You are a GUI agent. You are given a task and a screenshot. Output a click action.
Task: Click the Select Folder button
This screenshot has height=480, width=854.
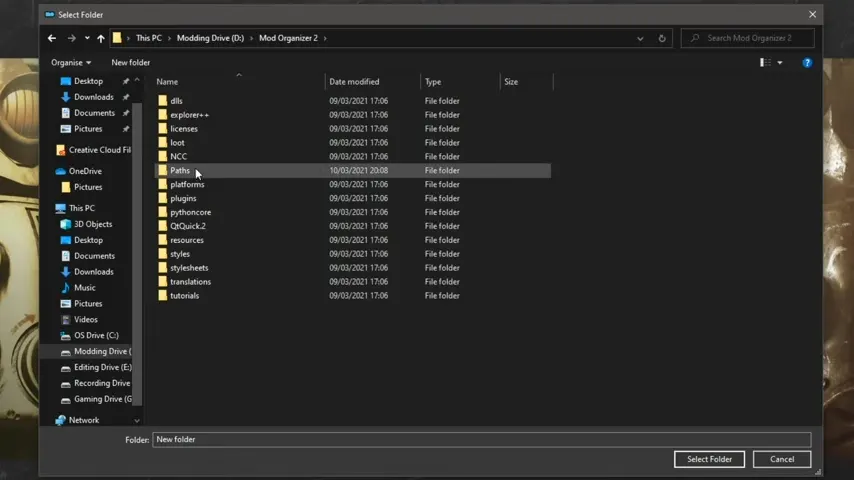(709, 459)
